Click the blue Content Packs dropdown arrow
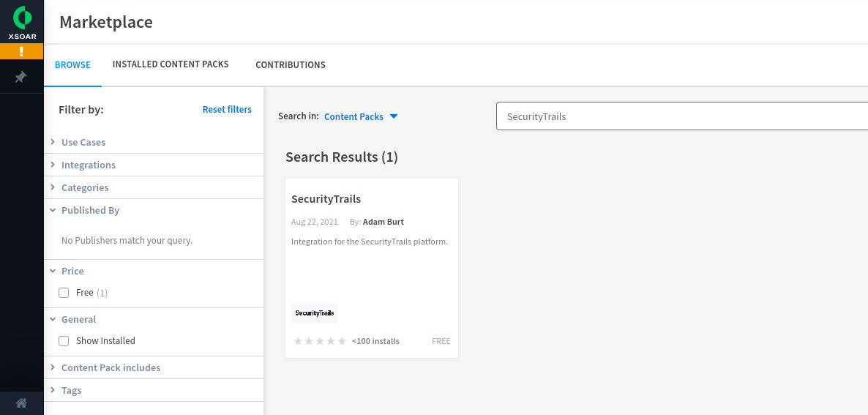 (394, 117)
